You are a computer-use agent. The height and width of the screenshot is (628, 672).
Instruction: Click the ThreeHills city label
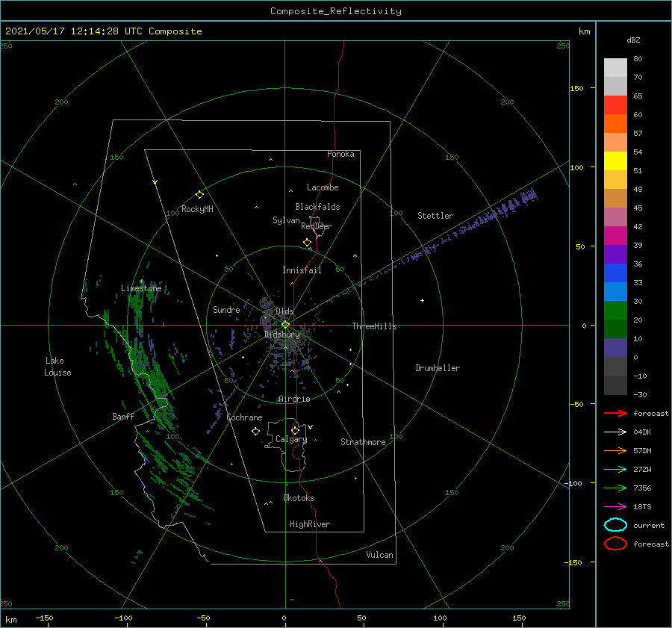point(374,326)
